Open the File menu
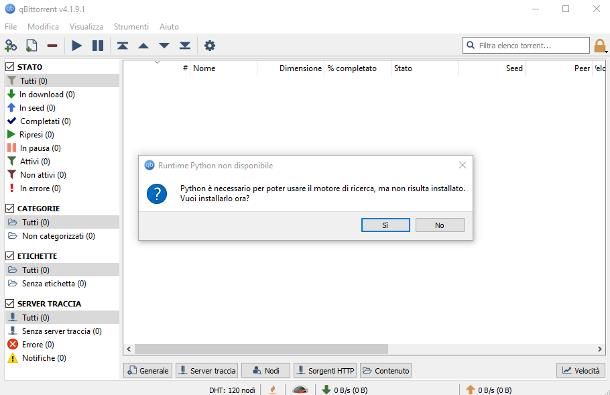Image resolution: width=610 pixels, height=395 pixels. 11,26
